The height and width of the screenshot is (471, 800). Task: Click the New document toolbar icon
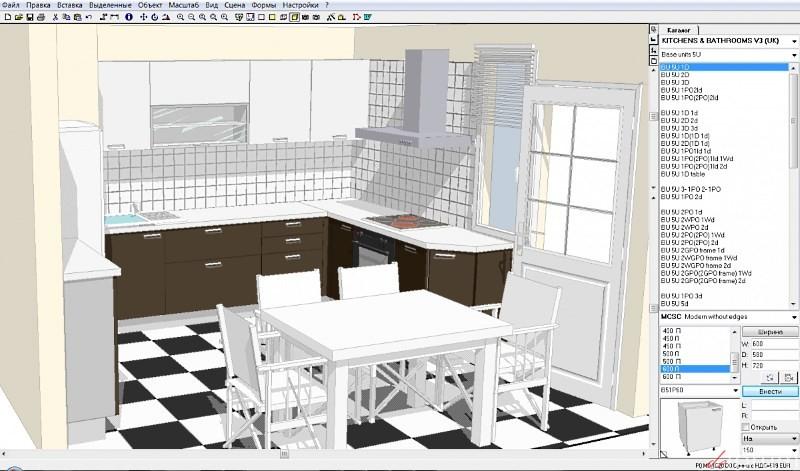tap(6, 18)
